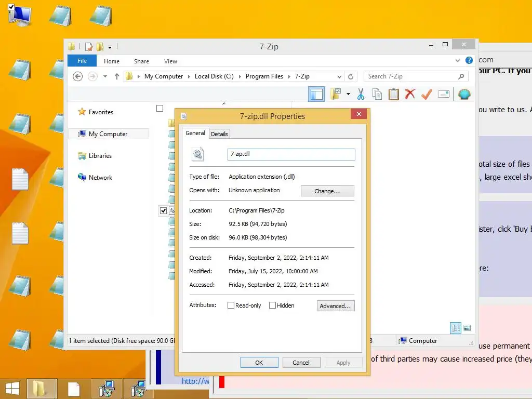Switch to large icons view in status bar
The width and height of the screenshot is (532, 399).
[x=467, y=328]
